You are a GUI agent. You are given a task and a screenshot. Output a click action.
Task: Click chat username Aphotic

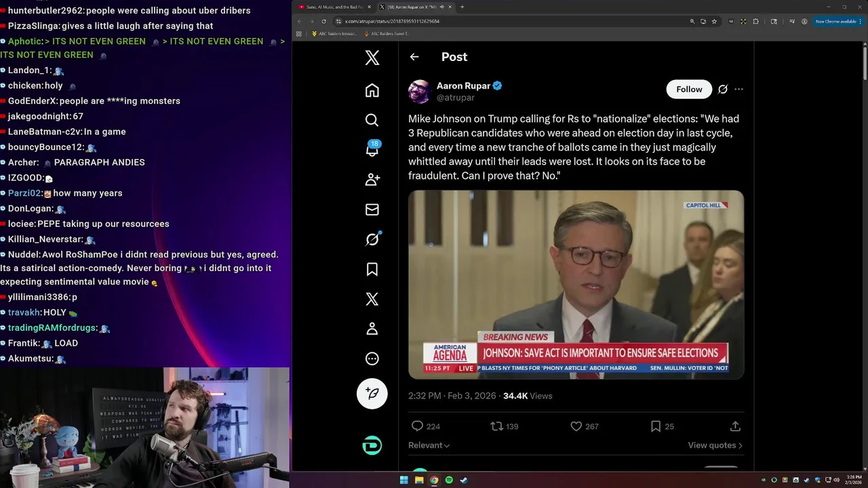tap(25, 41)
